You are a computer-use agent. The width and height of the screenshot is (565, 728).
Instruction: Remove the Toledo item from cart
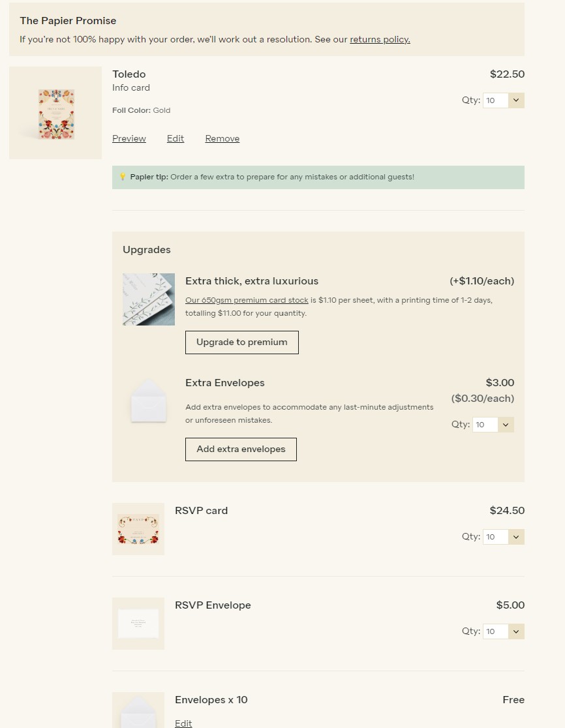222,138
